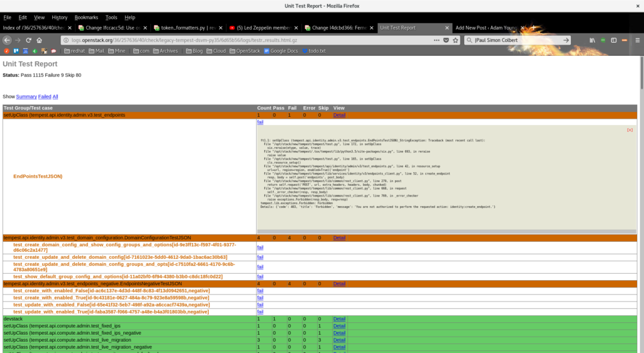Open the Blog bookmarks folder

click(x=194, y=52)
